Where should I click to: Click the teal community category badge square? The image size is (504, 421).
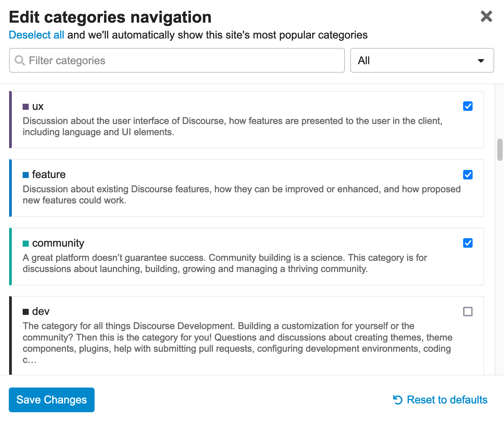[x=26, y=243]
